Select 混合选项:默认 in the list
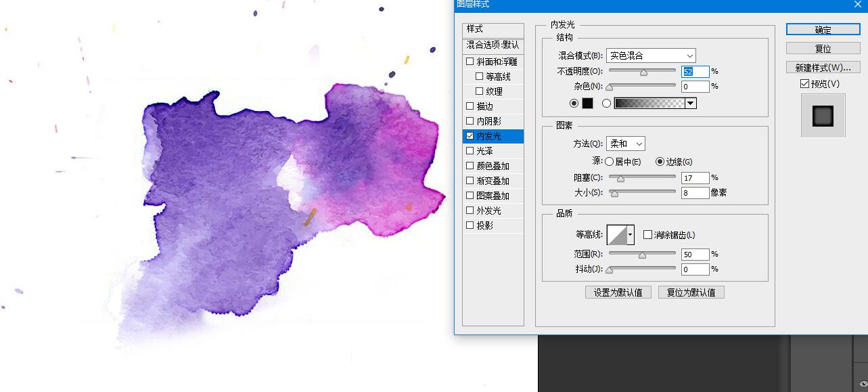Viewport: 868px width, 392px height. pos(493,45)
